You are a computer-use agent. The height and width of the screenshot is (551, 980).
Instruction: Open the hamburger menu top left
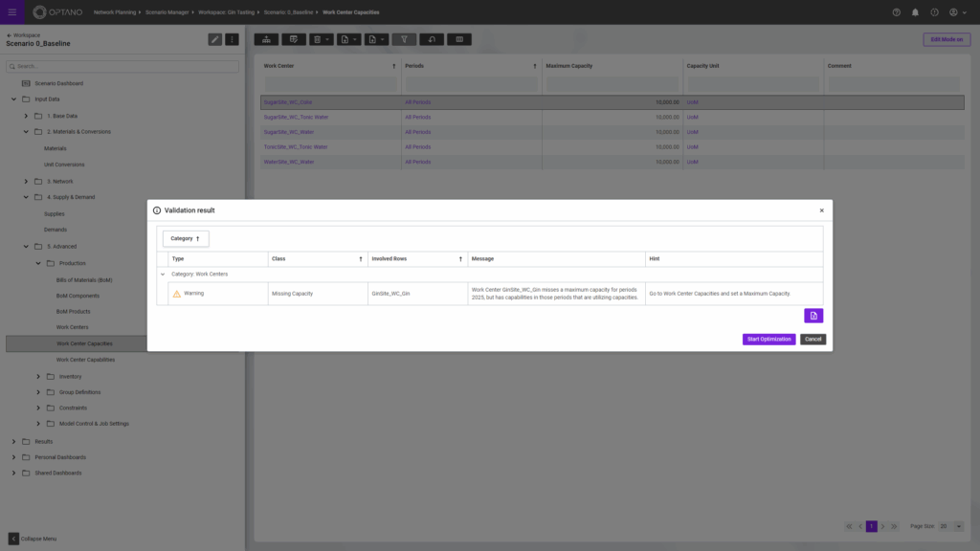click(11, 11)
